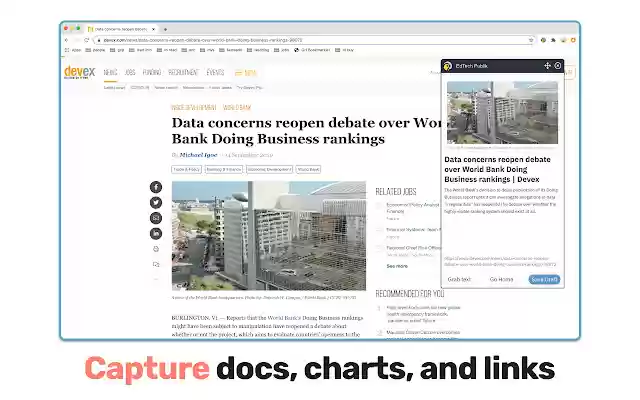This screenshot has height=400, width=640.
Task: Click the Economic Development tag
Action: tap(269, 169)
